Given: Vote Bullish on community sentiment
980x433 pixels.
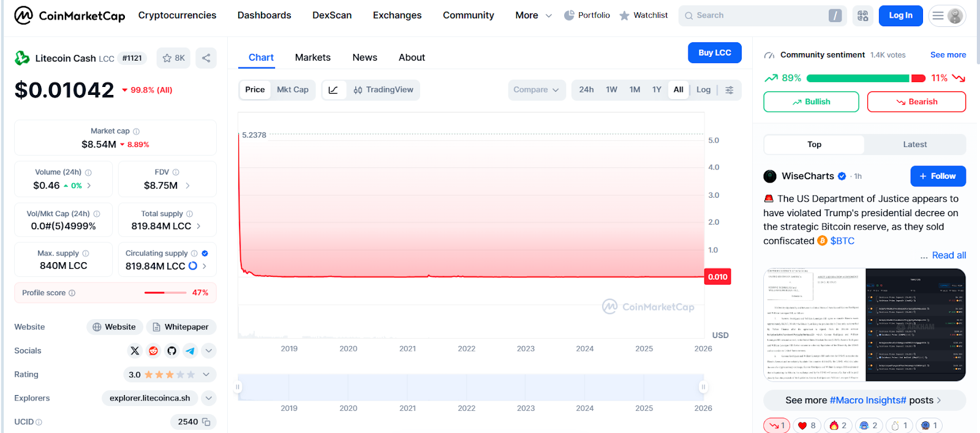Looking at the screenshot, I should coord(811,102).
